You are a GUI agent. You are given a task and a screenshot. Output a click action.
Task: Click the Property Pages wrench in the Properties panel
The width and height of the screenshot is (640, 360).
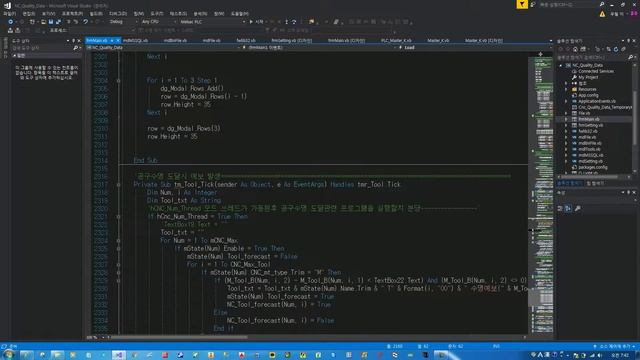point(578,208)
